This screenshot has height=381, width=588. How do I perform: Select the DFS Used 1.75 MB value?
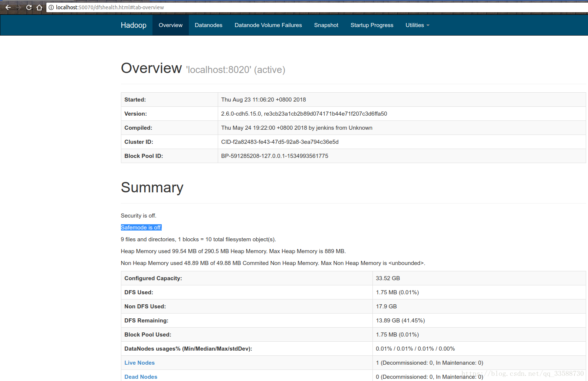[x=397, y=292]
